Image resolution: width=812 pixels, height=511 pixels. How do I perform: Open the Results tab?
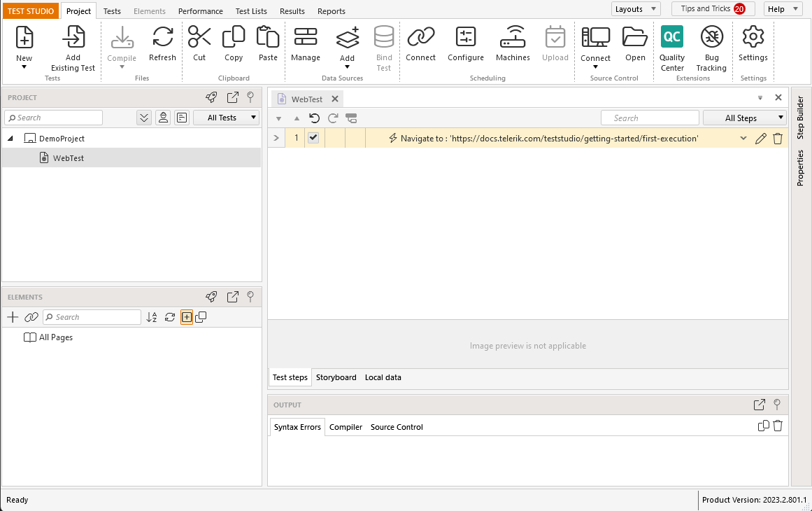292,11
